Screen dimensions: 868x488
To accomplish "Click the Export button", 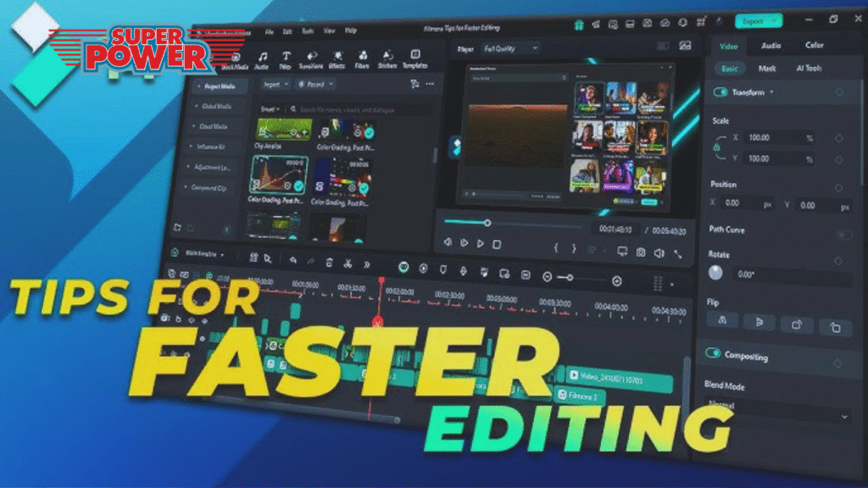I will pyautogui.click(x=758, y=21).
